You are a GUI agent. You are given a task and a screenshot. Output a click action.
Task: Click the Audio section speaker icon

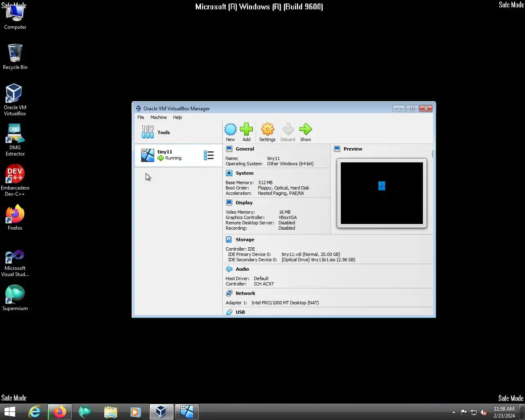[x=229, y=269]
